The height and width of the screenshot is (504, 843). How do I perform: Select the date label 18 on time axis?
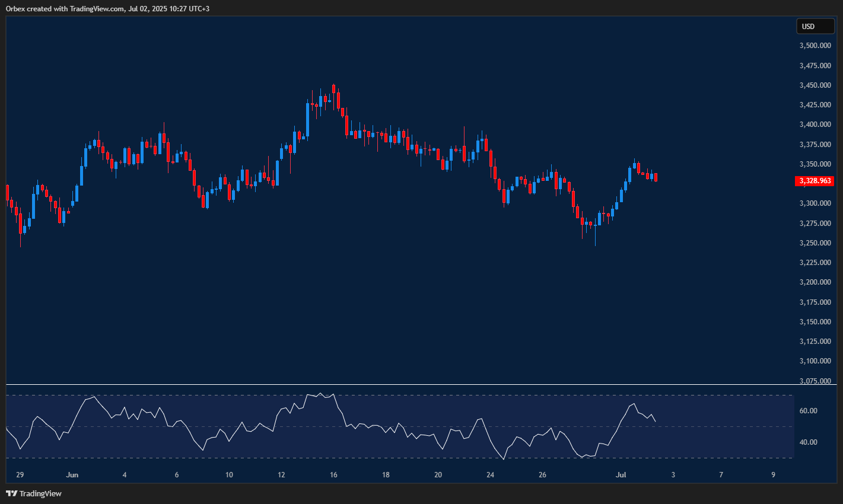pos(386,475)
